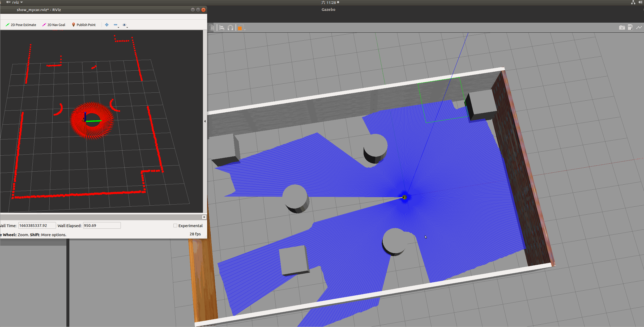Minimize the RViz window
The image size is (644, 327).
[x=193, y=10]
